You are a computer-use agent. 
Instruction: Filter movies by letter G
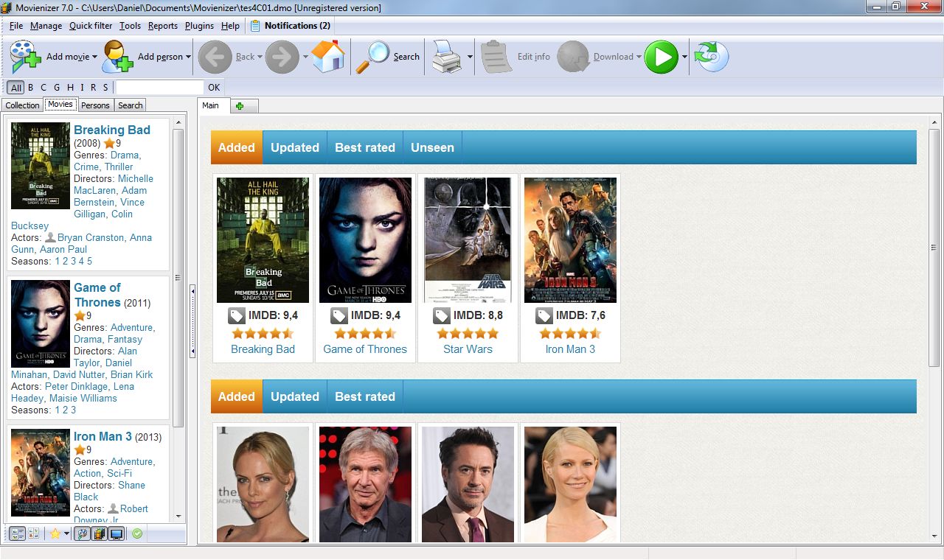[x=57, y=88]
